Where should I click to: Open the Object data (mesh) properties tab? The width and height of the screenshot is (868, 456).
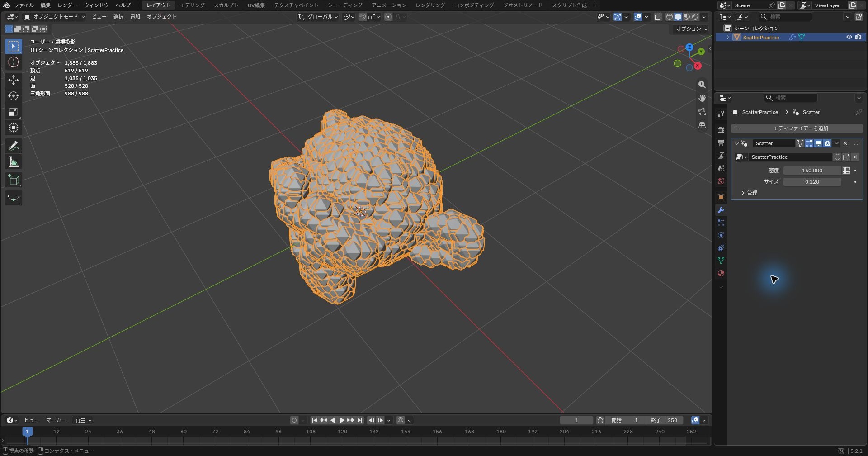(721, 261)
